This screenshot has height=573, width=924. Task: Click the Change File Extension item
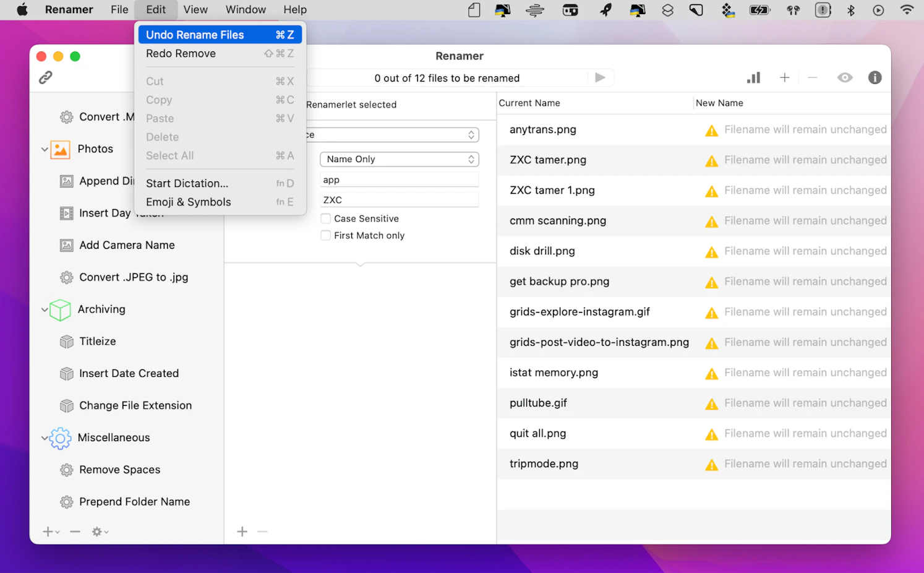click(135, 405)
